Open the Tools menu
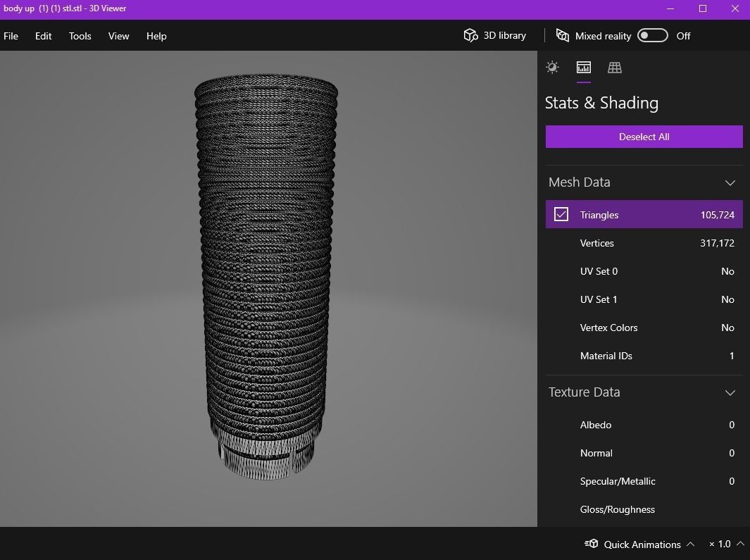The image size is (750, 560). (80, 36)
